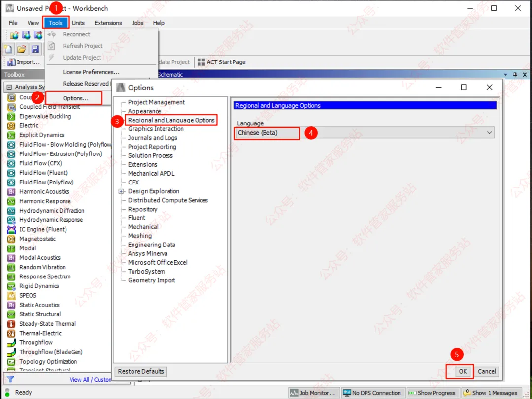532x399 pixels.
Task: Click Show Progress in status bar
Action: 432,393
